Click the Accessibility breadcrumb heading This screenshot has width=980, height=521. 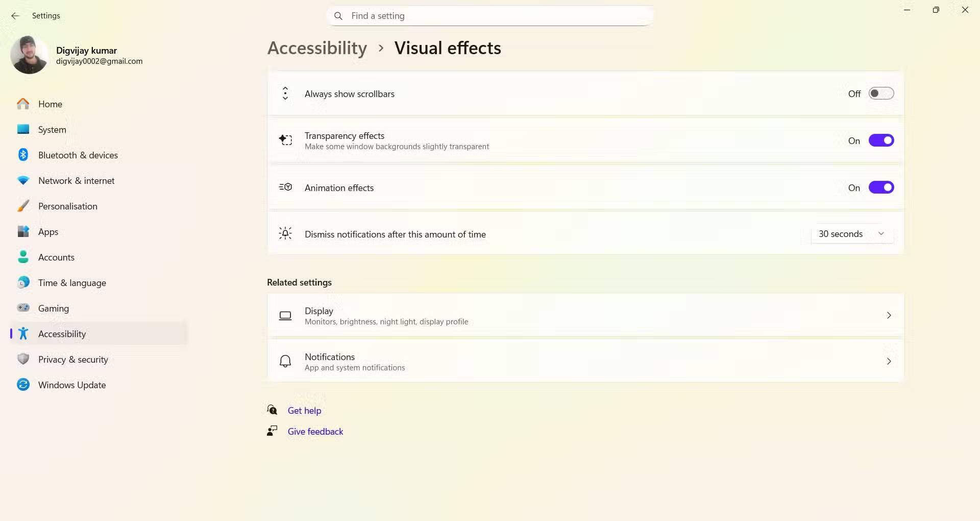pos(317,48)
